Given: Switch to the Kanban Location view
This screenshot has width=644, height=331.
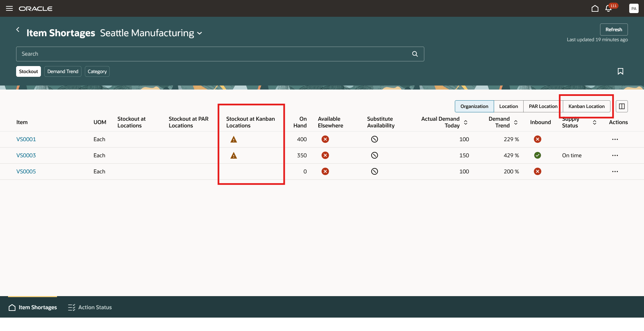Looking at the screenshot, I should click(586, 106).
